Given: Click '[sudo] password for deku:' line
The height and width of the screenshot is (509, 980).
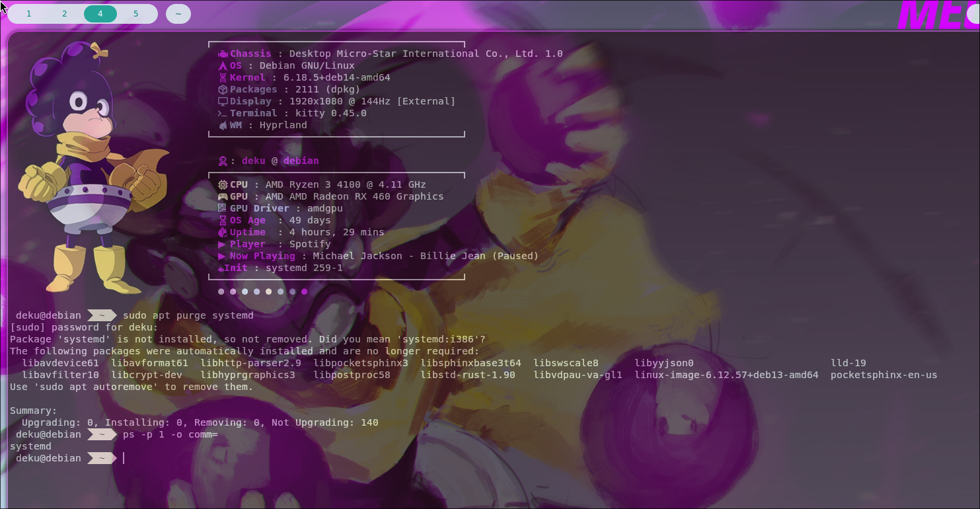Looking at the screenshot, I should click(x=84, y=328).
